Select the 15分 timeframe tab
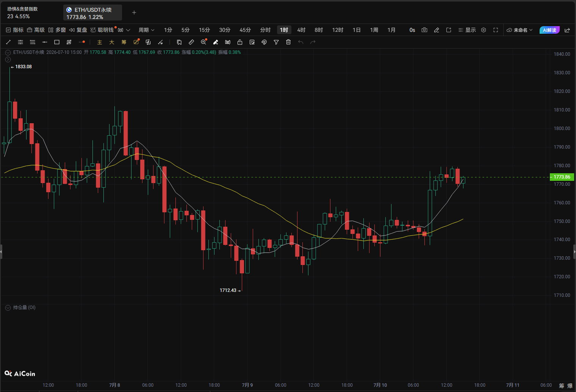 pos(204,30)
